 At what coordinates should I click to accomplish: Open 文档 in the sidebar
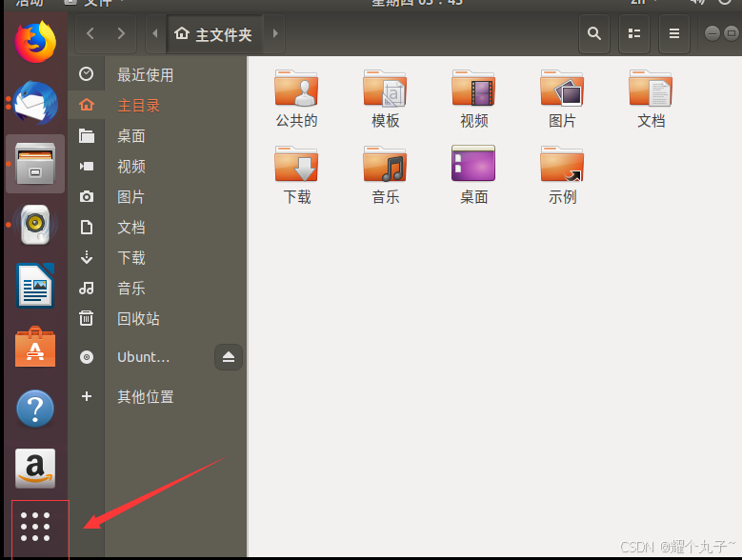coord(157,227)
